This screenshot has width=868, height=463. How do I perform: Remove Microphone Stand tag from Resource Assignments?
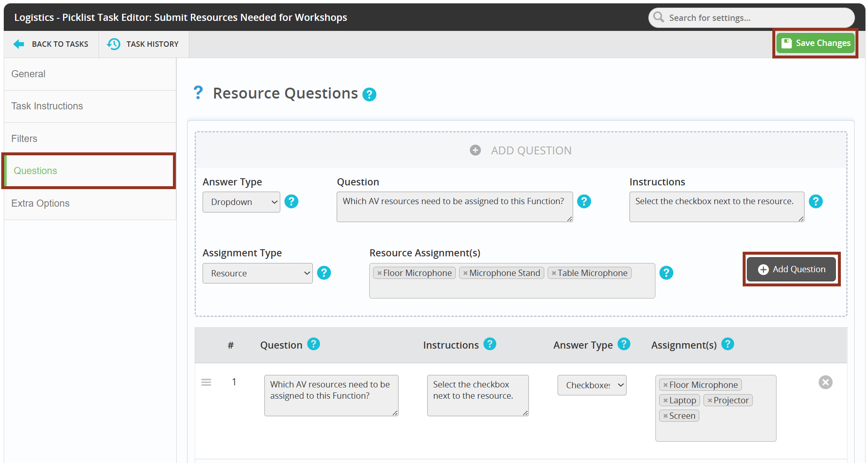465,273
